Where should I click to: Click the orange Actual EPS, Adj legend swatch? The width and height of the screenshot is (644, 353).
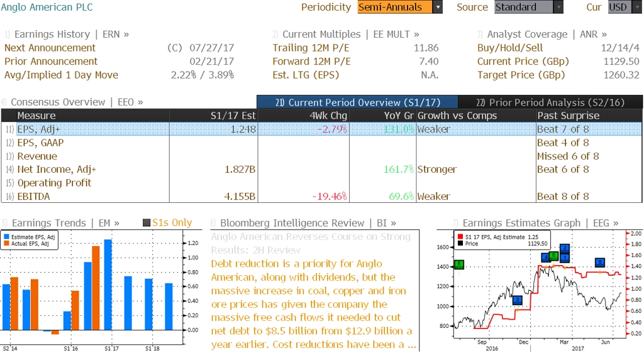click(6, 244)
